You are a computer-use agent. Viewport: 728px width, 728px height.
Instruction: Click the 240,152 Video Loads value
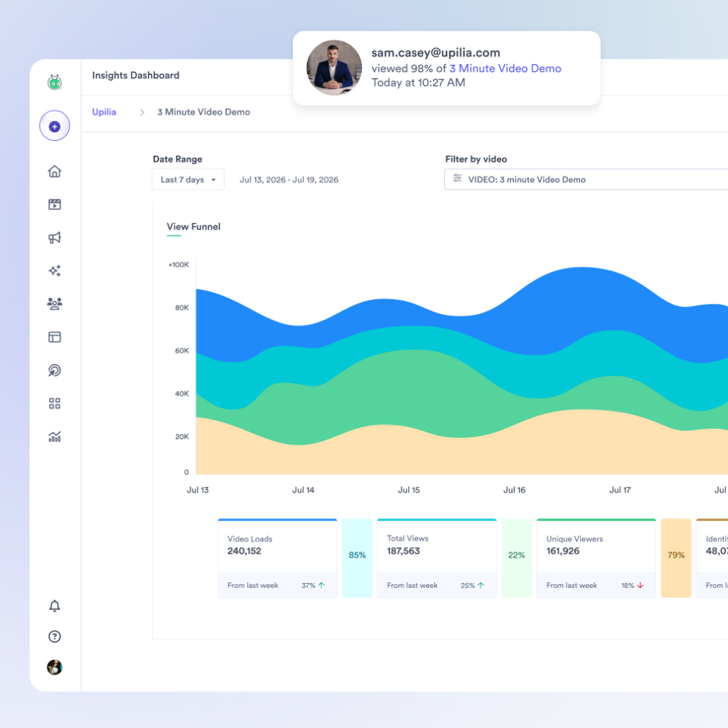245,551
